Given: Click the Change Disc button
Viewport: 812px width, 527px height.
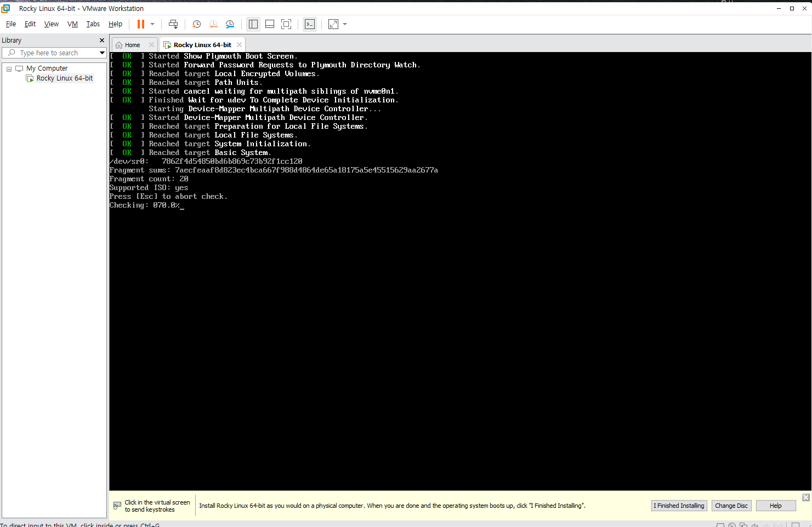Looking at the screenshot, I should point(731,506).
